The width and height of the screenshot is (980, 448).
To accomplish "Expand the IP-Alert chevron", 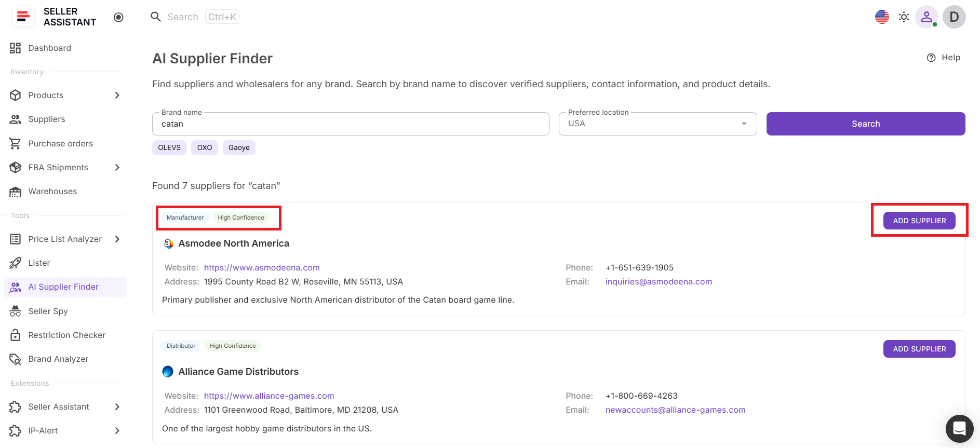I will [117, 431].
